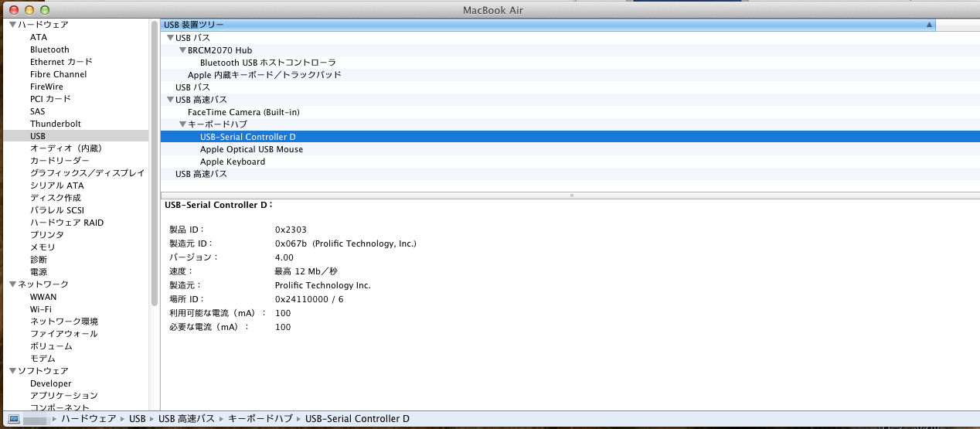
Task: Click USB-Serial Controller D in path bar
Action: pyautogui.click(x=357, y=419)
